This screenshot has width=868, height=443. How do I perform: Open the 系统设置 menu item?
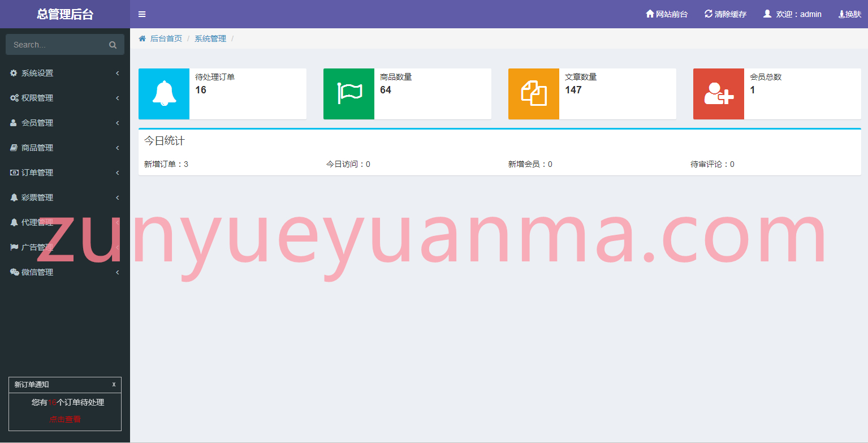click(x=65, y=73)
